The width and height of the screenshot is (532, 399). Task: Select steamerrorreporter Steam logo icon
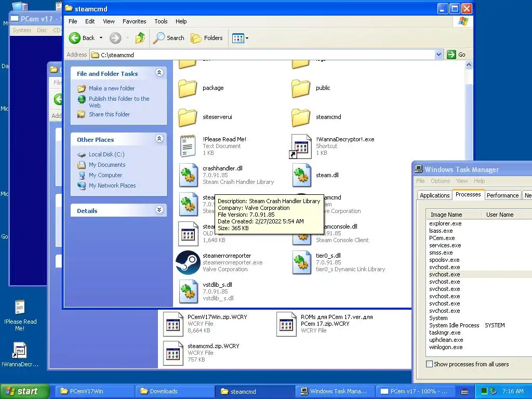188,262
